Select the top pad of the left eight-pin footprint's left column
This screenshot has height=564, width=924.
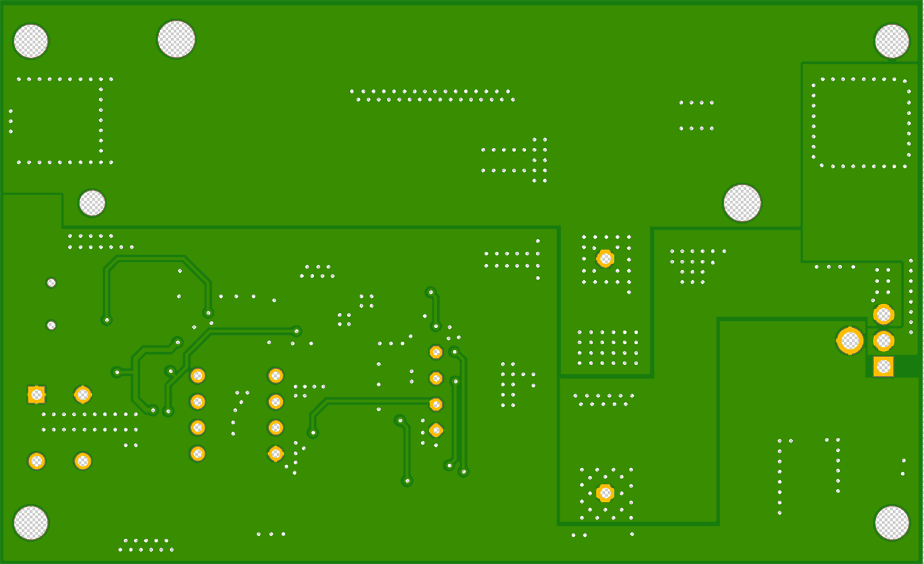click(198, 376)
